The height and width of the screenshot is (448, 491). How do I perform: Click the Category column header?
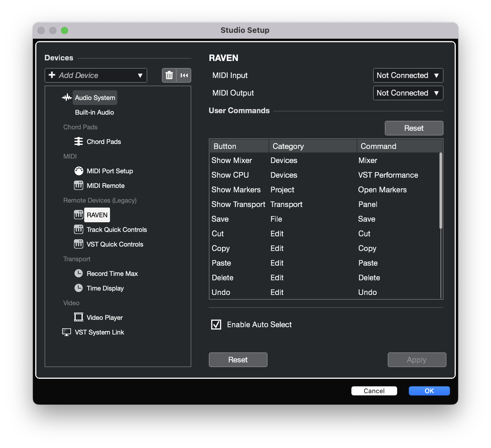coord(313,146)
